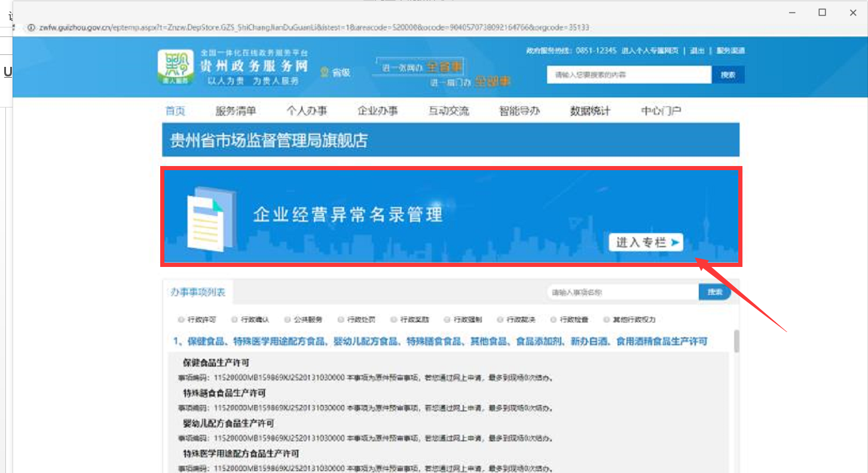Choose the 行政处罚 radio filter
Viewport: 868px width, 473px height.
pos(341,320)
